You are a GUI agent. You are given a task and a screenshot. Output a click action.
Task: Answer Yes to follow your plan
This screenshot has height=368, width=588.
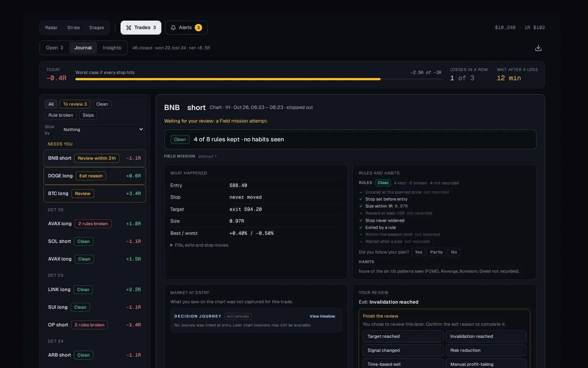tap(418, 252)
